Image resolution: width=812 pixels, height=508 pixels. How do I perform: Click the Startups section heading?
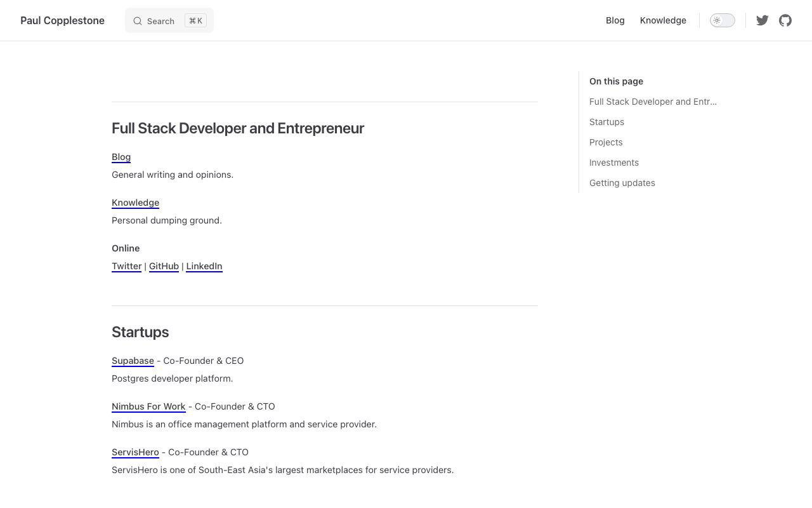click(140, 332)
